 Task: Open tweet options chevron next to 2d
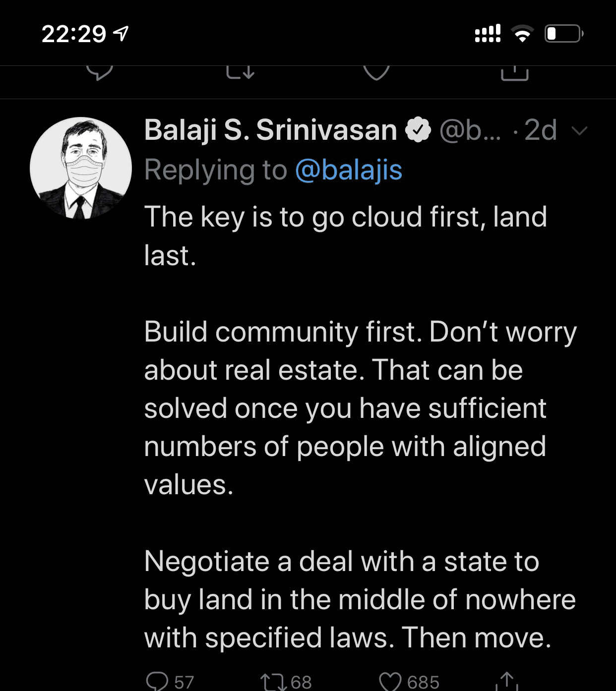[x=579, y=131]
